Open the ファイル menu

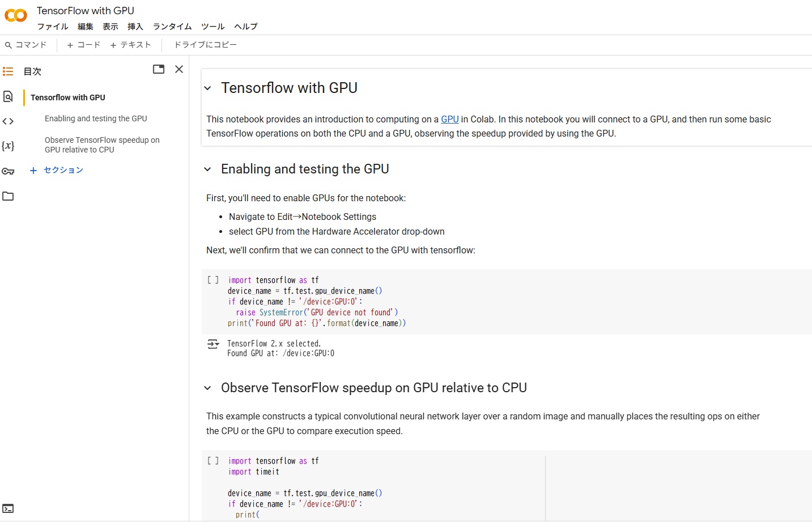tap(53, 27)
